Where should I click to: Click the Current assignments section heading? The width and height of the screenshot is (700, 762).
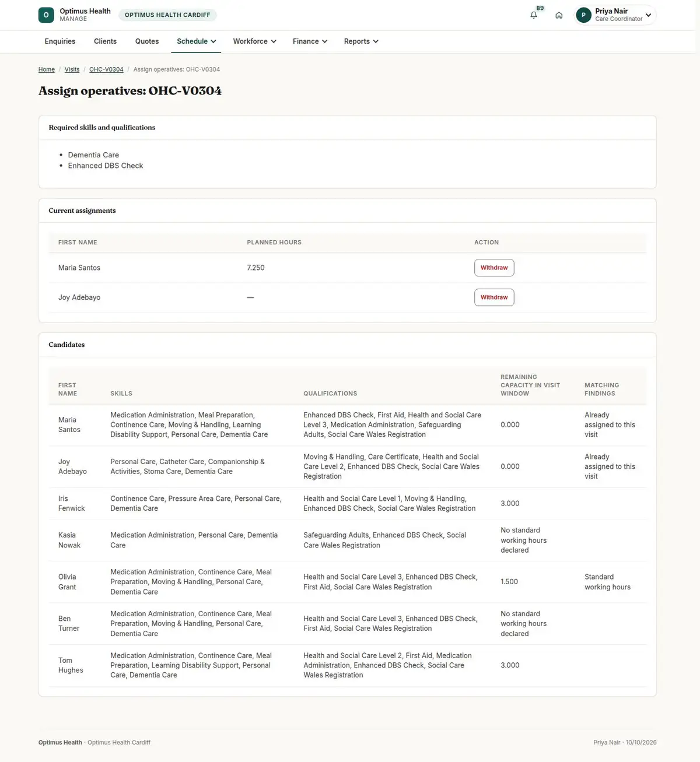point(82,210)
